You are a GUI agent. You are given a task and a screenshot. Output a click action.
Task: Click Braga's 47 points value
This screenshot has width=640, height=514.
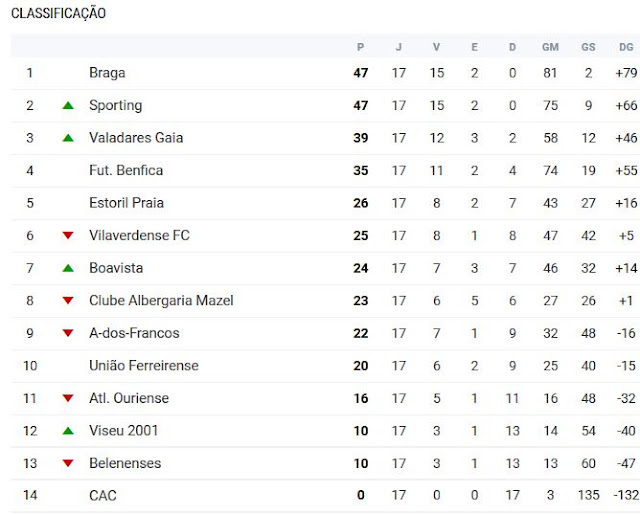click(x=361, y=73)
